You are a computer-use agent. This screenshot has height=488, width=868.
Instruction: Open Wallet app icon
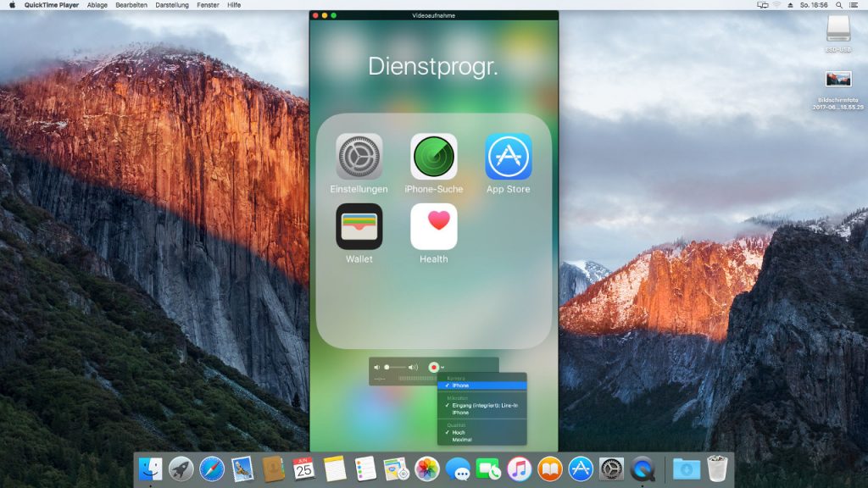point(359,226)
